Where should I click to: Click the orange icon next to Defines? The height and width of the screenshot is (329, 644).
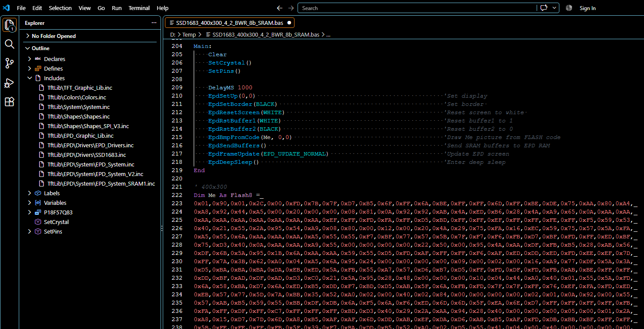[38, 68]
